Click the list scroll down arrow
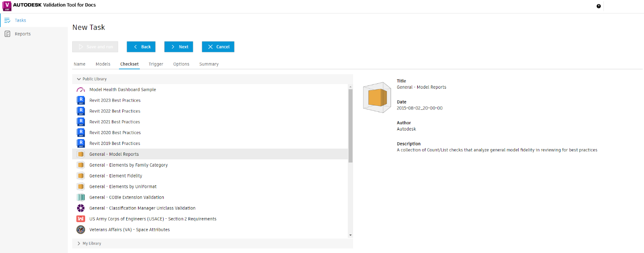The image size is (644, 253). click(350, 235)
